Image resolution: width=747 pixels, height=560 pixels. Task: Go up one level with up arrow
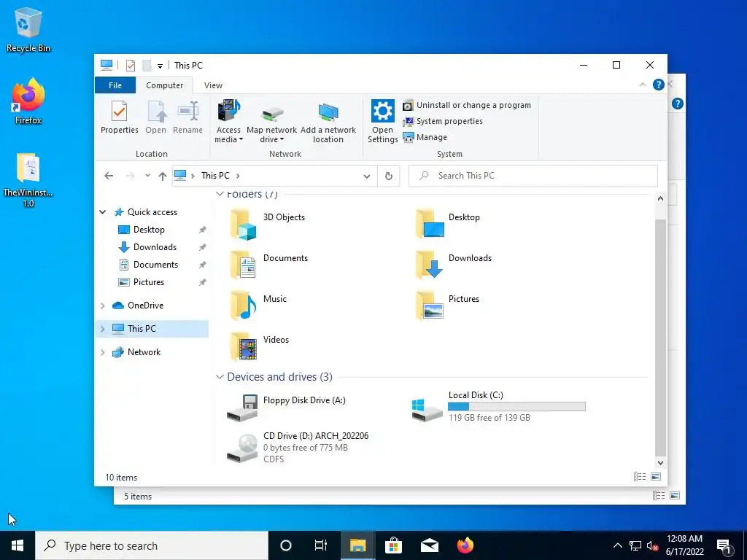[x=163, y=176]
